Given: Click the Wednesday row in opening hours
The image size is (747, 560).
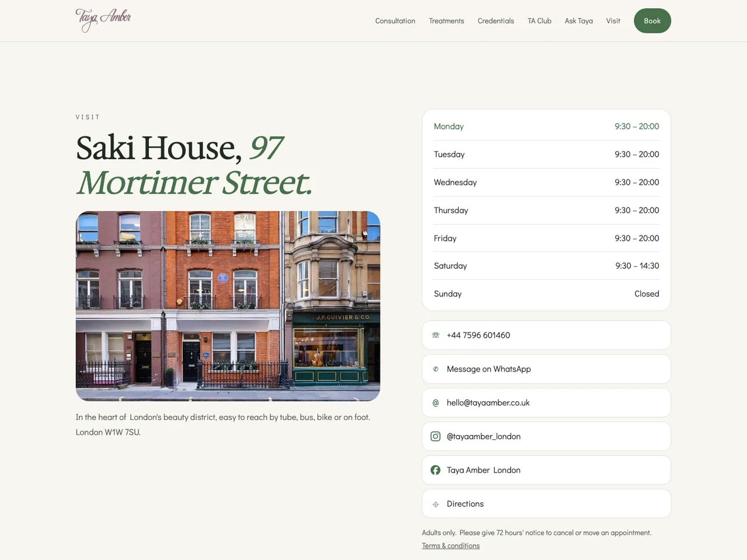Looking at the screenshot, I should 546,183.
